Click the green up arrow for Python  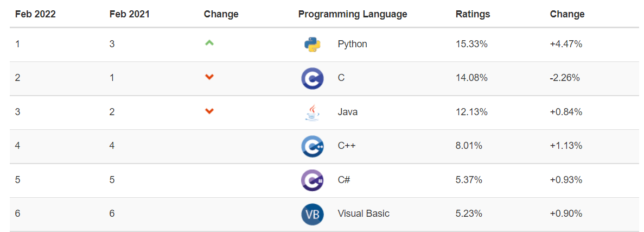[x=209, y=42]
